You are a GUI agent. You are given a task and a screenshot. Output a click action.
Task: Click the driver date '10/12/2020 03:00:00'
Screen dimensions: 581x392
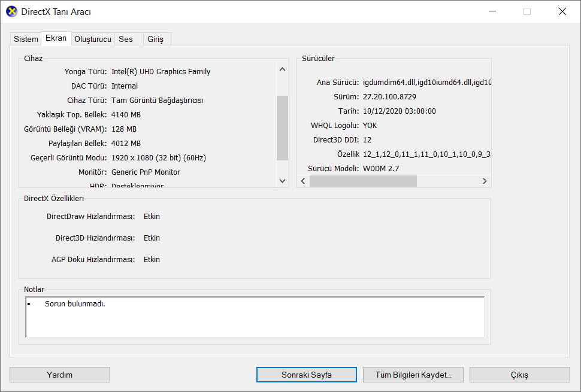(x=400, y=111)
